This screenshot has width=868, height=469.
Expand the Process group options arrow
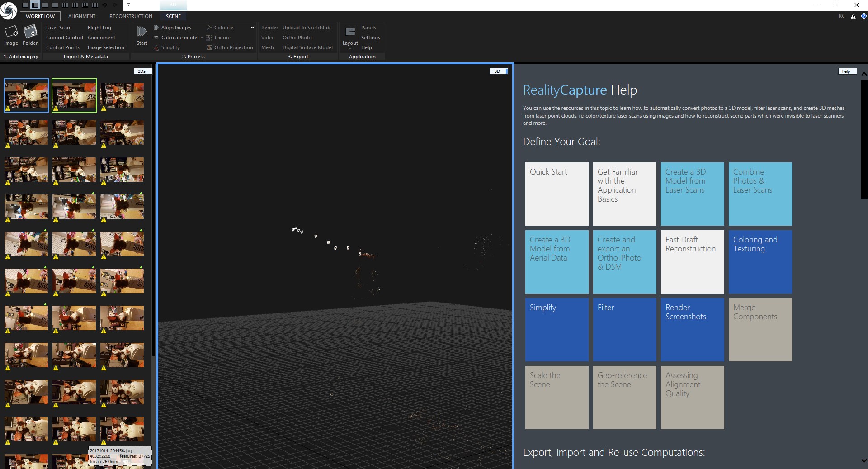coord(252,28)
